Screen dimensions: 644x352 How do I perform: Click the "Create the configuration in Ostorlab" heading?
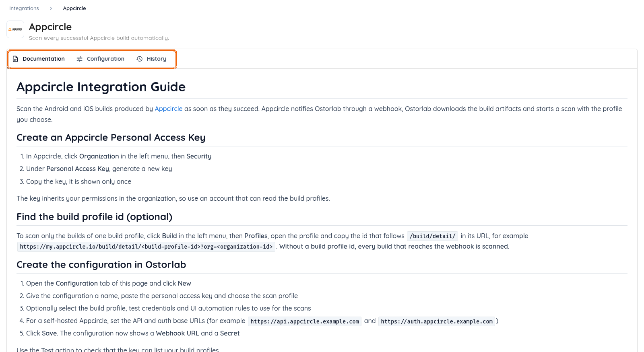click(x=101, y=265)
